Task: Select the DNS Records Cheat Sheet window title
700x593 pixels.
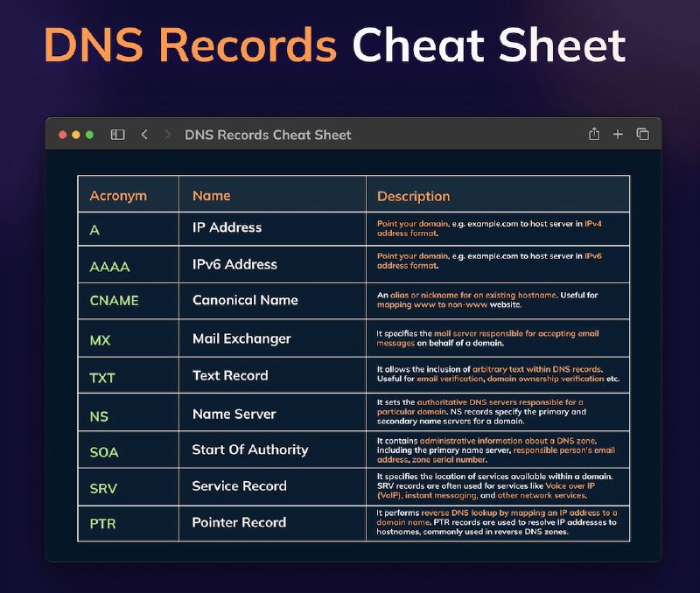Action: point(268,135)
